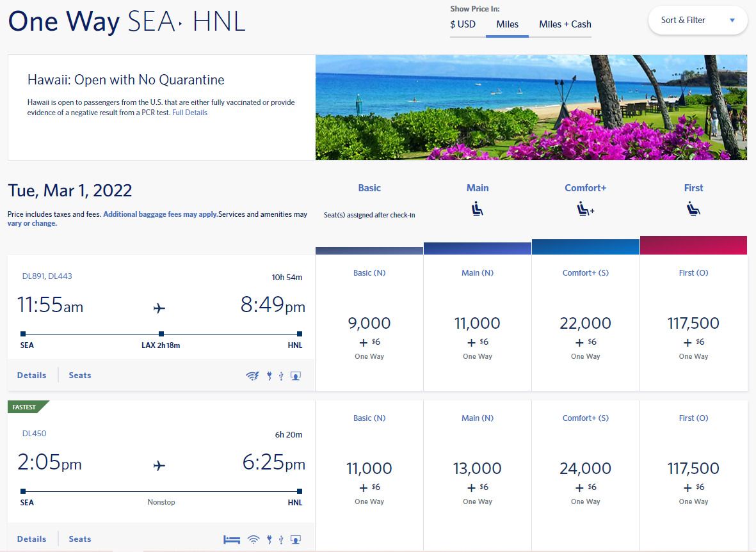The height and width of the screenshot is (552, 756).
Task: Click the 10h 54m duration text
Action: 287,277
